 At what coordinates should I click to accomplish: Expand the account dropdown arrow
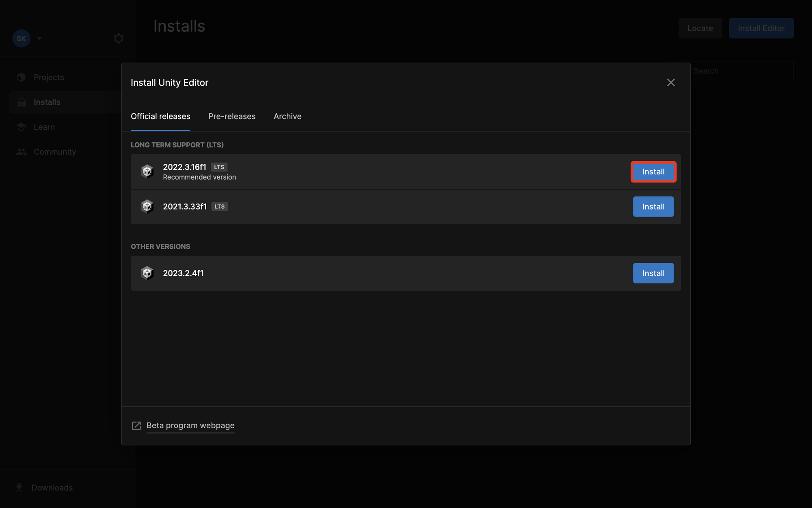pyautogui.click(x=39, y=38)
